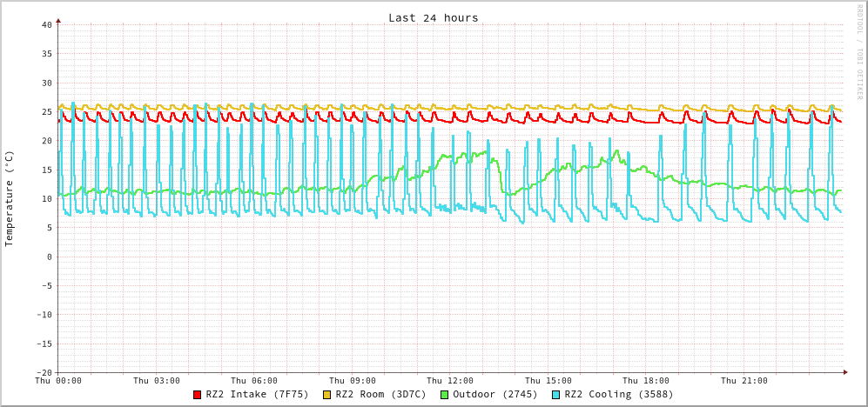Click the arrow at the time axis end
The width and height of the screenshot is (868, 407).
[844, 372]
